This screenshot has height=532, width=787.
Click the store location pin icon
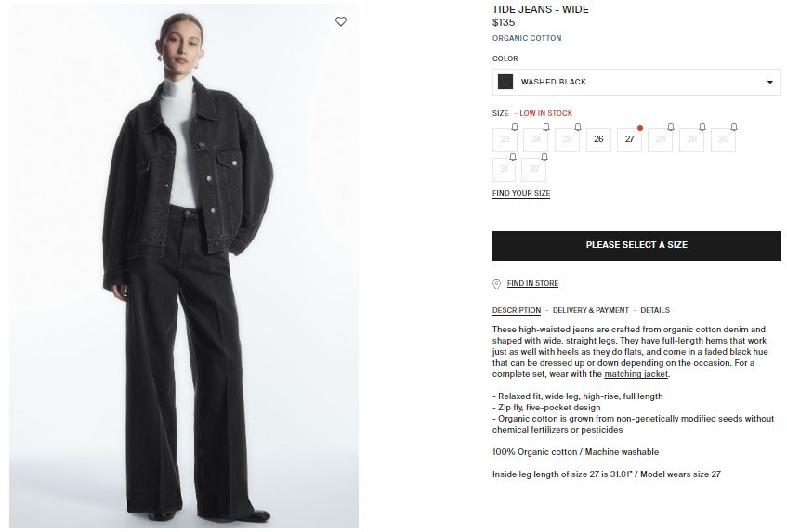click(496, 284)
